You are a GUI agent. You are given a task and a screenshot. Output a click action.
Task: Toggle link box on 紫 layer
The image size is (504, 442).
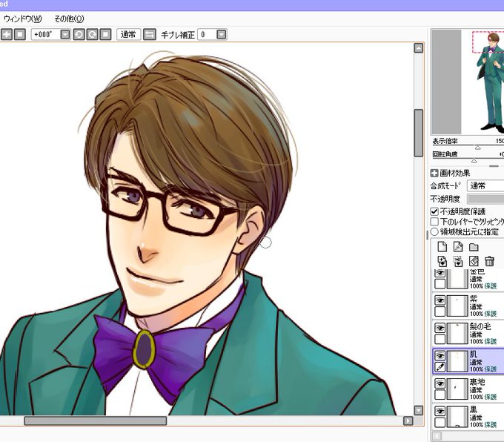tap(440, 311)
